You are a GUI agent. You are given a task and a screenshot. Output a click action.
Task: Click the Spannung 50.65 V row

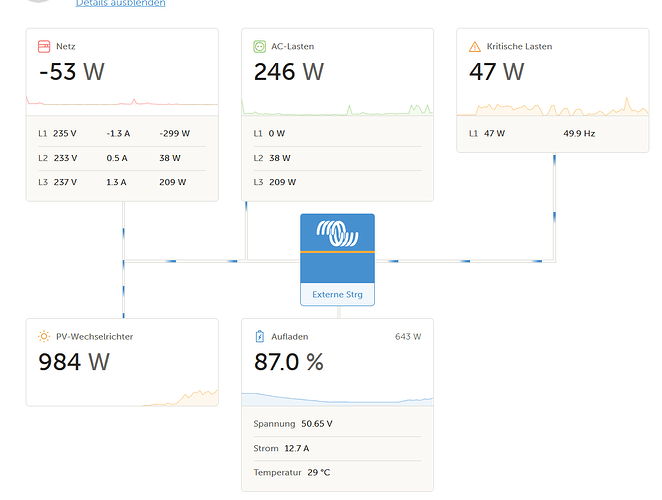(337, 424)
